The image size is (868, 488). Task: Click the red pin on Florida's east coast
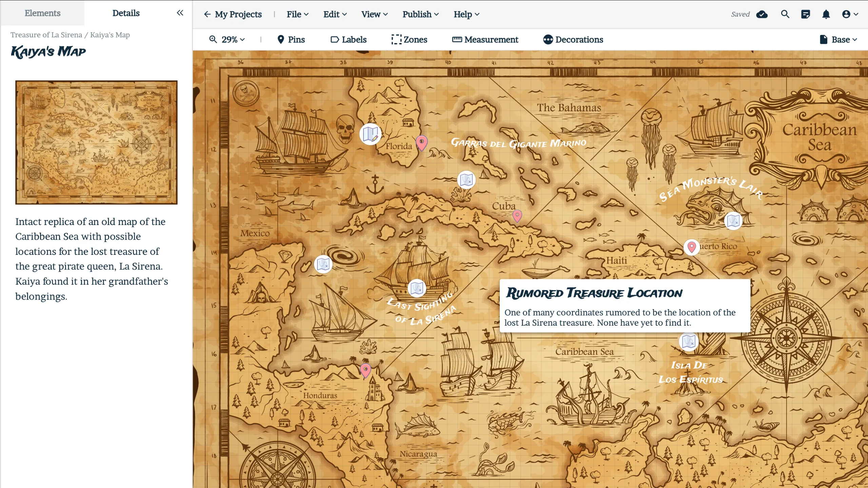pos(421,143)
